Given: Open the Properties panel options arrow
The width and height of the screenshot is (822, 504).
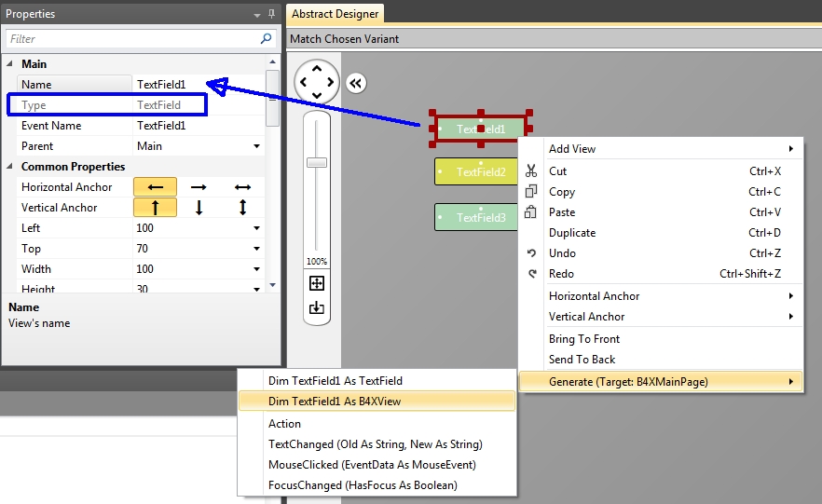Looking at the screenshot, I should point(257,15).
